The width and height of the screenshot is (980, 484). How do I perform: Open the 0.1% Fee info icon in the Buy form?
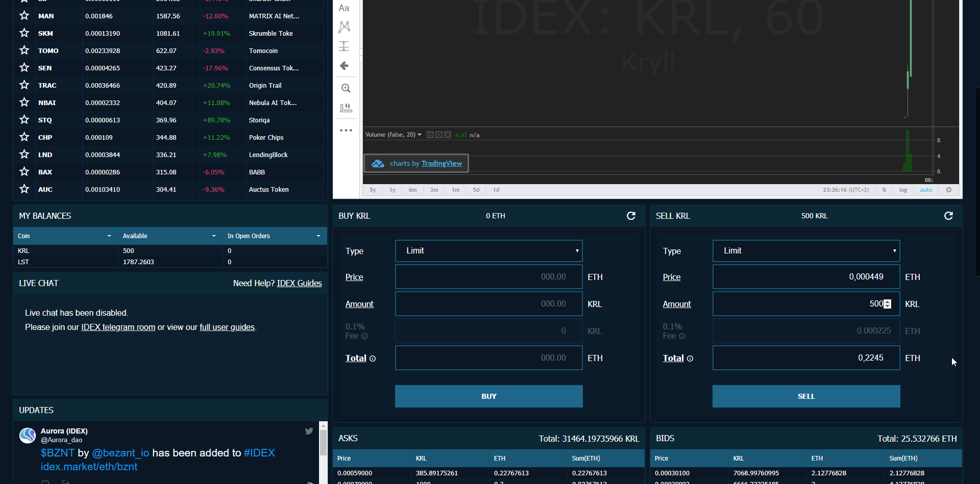[364, 336]
